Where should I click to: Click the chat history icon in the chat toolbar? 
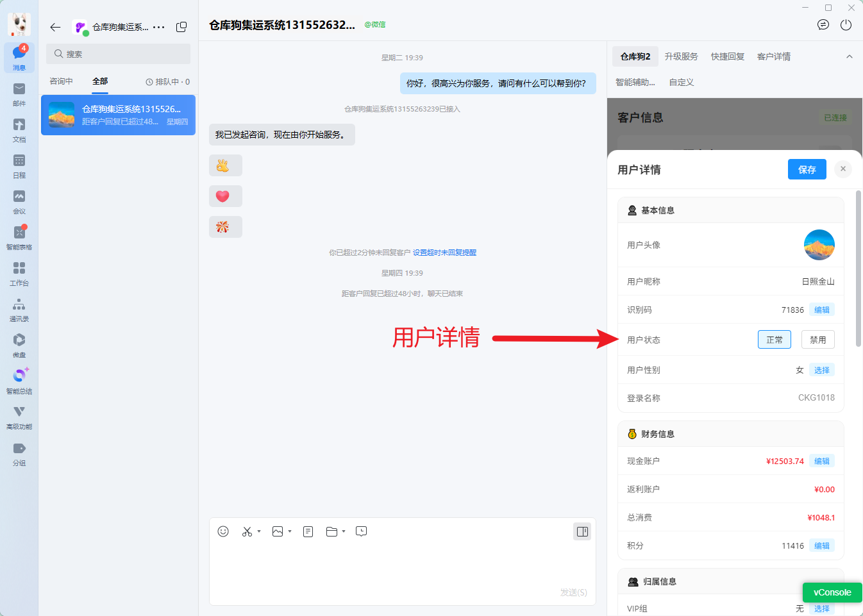coord(362,531)
